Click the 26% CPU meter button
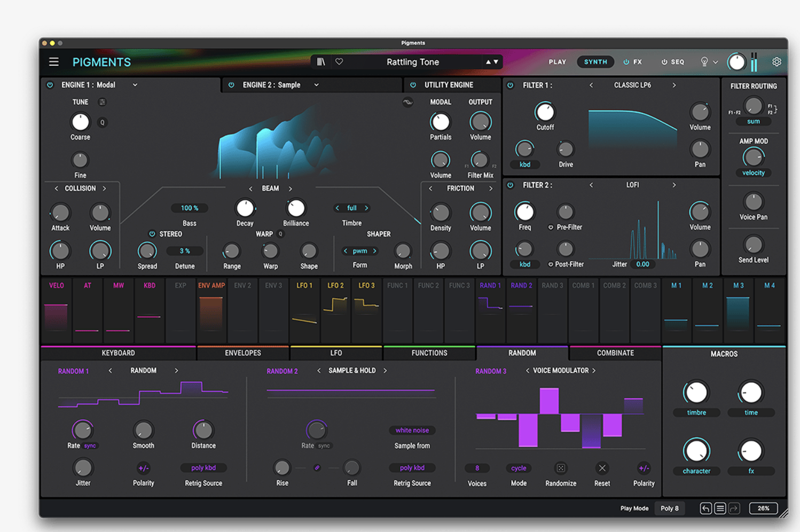 764,508
